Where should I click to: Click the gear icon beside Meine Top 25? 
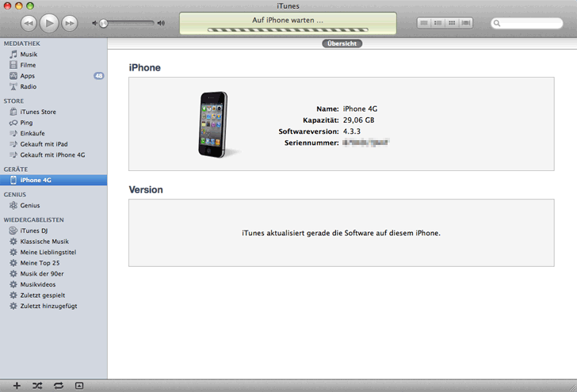pos(13,263)
